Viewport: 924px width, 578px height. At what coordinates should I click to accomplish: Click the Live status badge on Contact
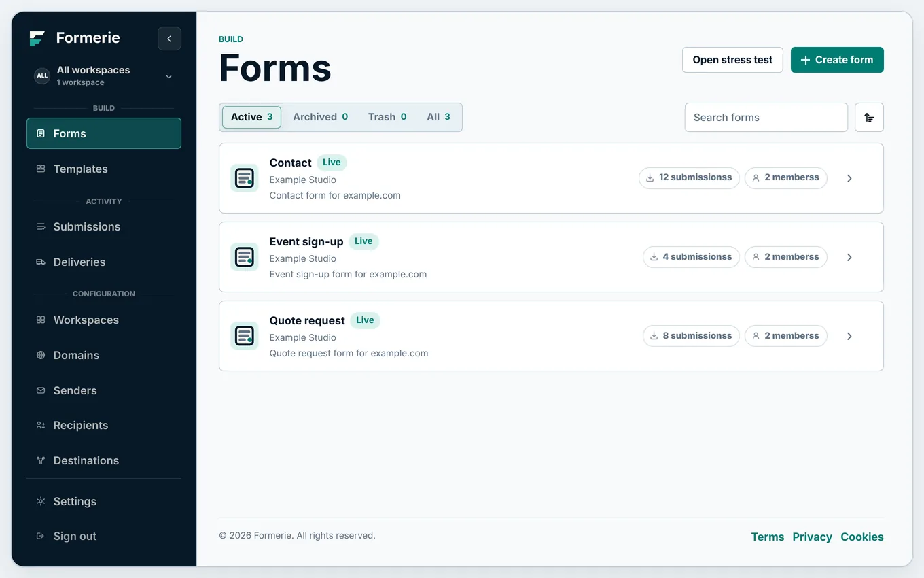click(x=332, y=163)
